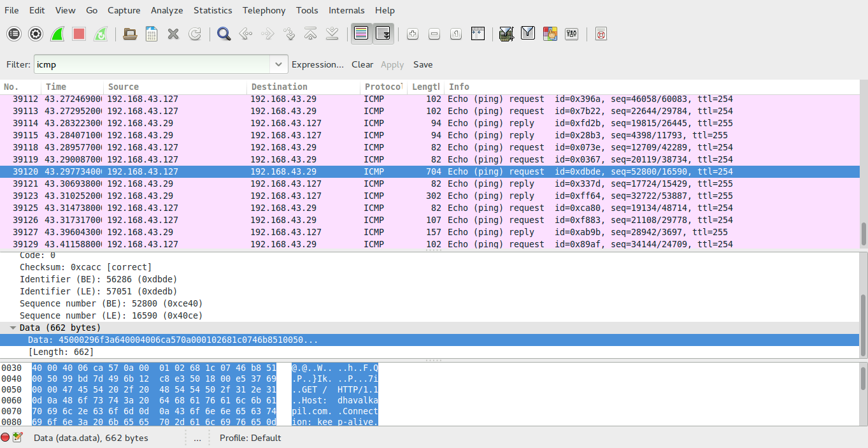
Task: Save this capture file icon
Action: click(x=152, y=34)
